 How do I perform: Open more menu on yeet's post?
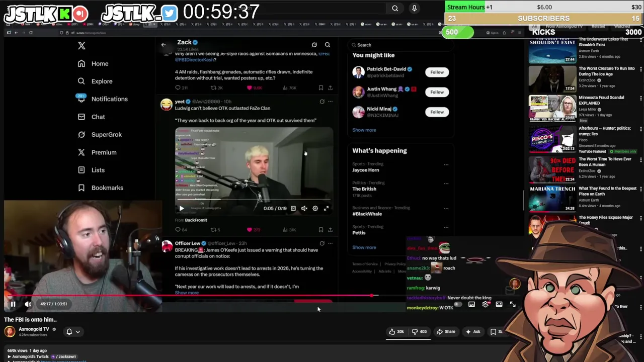click(330, 102)
